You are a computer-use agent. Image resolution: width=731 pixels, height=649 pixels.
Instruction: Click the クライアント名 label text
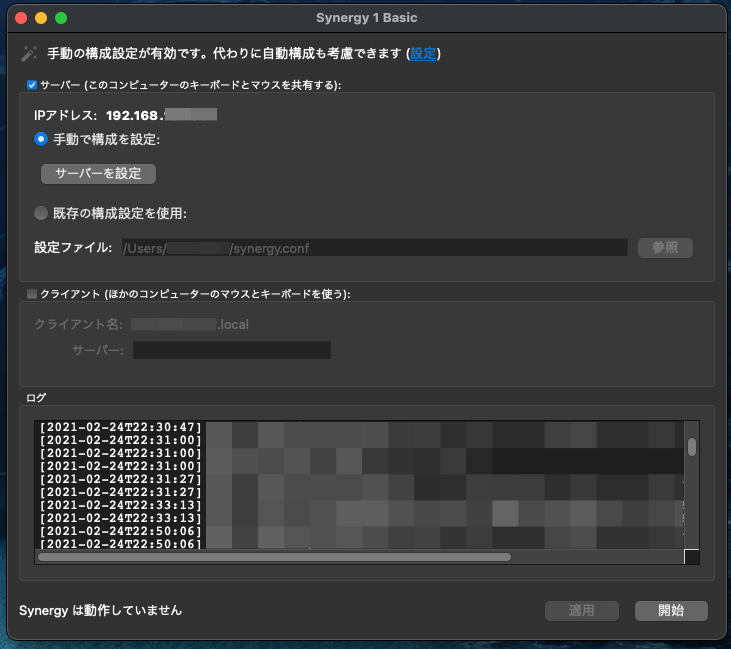[x=78, y=324]
